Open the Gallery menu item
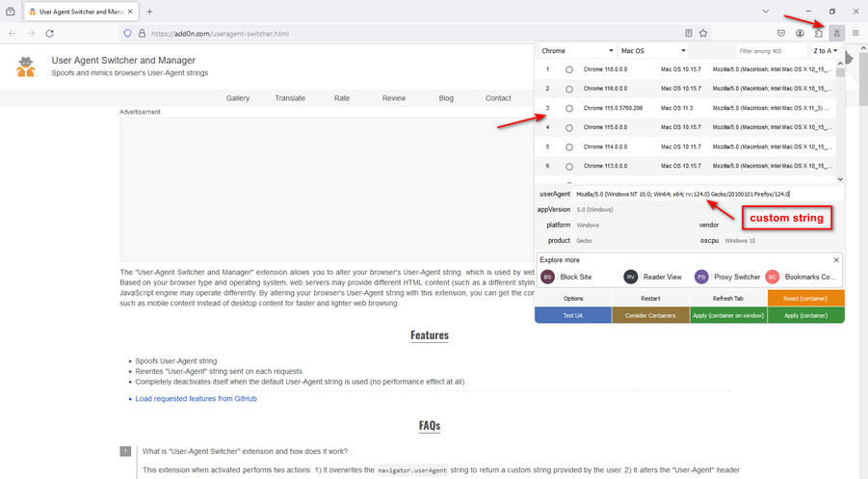Viewport: 868px width, 479px height. tap(238, 98)
